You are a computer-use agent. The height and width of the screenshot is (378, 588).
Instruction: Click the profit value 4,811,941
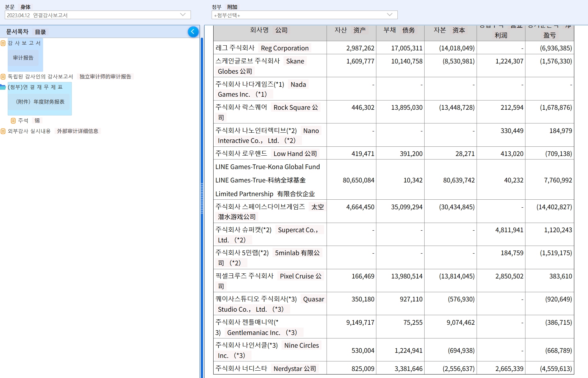coord(509,230)
